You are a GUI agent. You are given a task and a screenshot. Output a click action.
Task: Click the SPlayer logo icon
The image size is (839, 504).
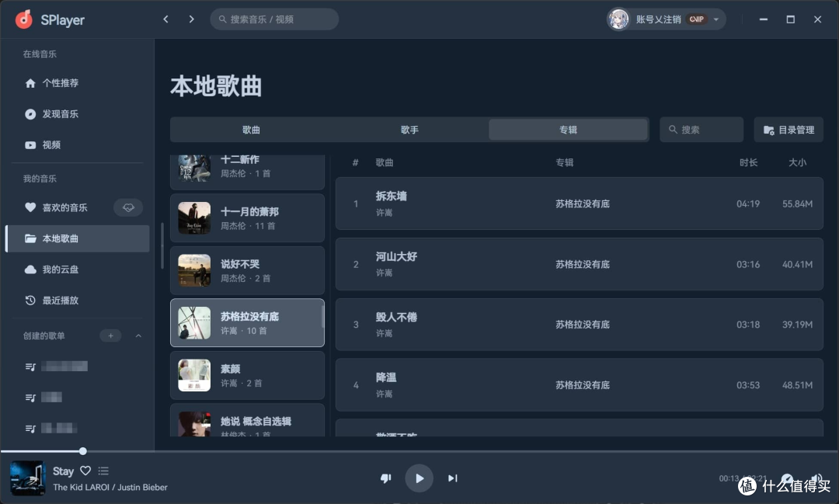click(x=23, y=19)
